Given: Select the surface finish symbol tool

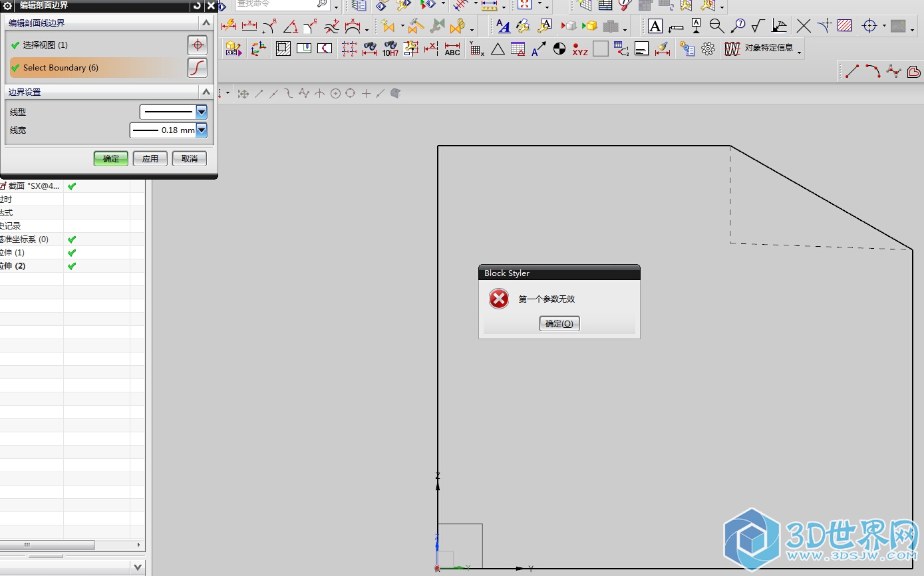Looking at the screenshot, I should coord(758,26).
